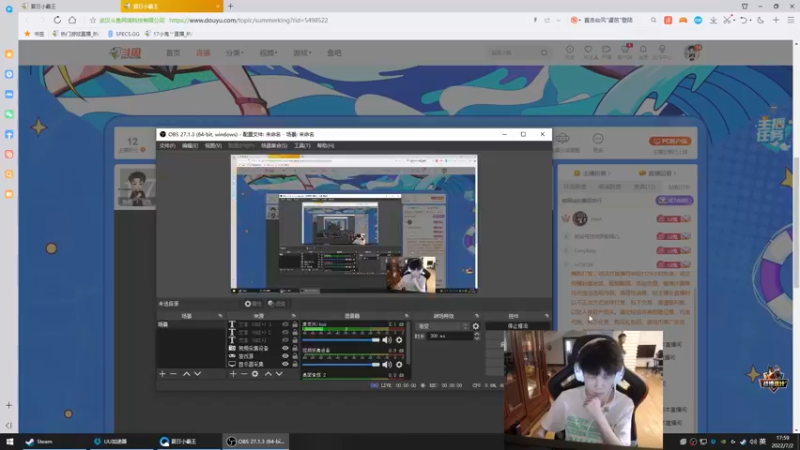The height and width of the screenshot is (450, 800).
Task: Toggle browser night mode moon icon
Action: coord(761,20)
